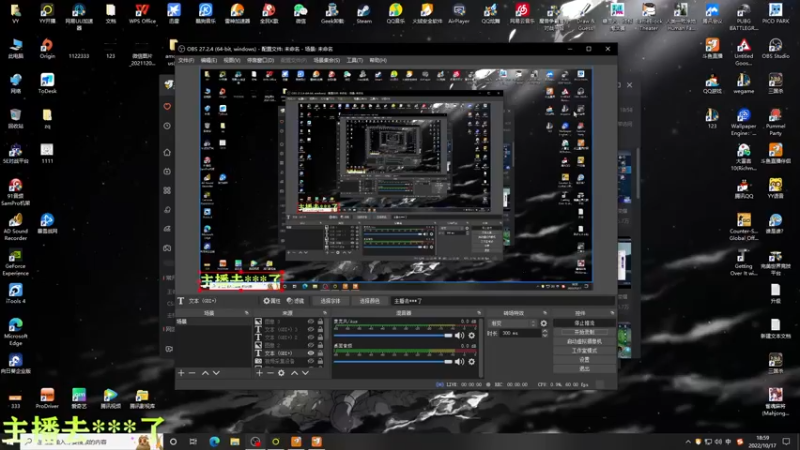Open the Steam desktop shortcut

click(x=364, y=14)
